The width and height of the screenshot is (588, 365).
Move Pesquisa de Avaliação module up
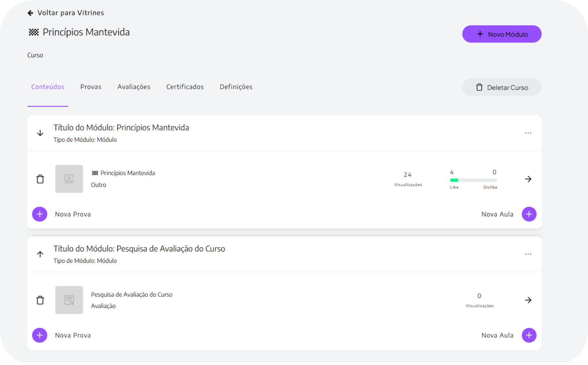point(40,254)
